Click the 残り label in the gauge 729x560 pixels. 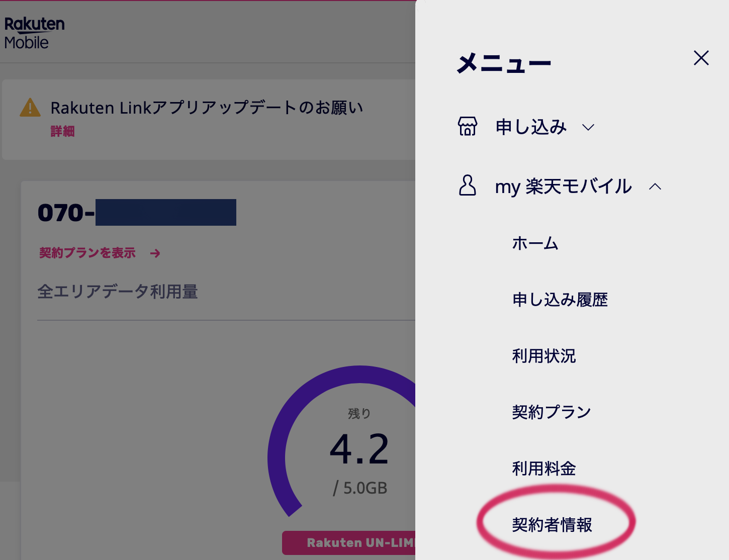359,414
